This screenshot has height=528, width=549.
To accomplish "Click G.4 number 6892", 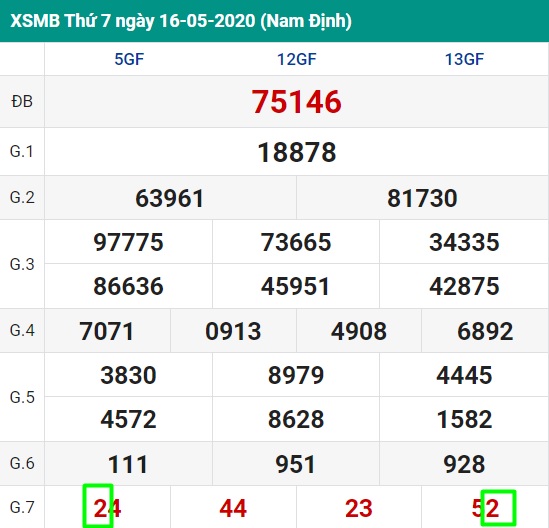I will click(485, 331).
